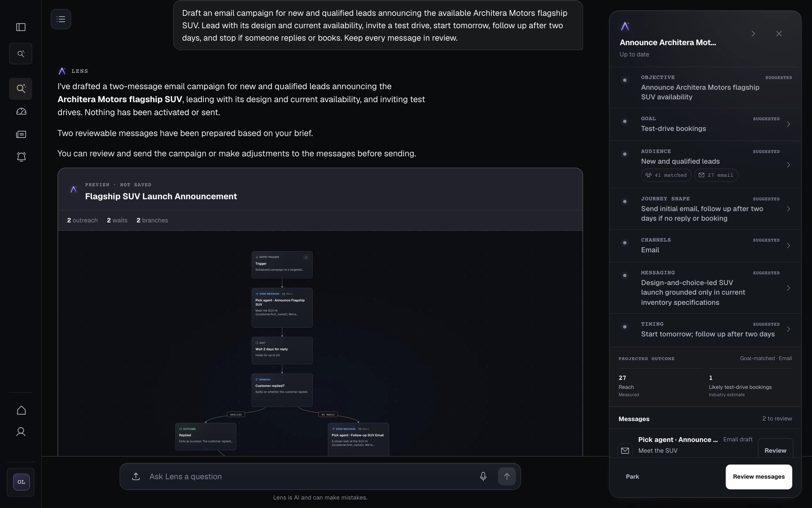Click the lock icon on the Trigger node
This screenshot has width=812, height=508.
[x=306, y=257]
